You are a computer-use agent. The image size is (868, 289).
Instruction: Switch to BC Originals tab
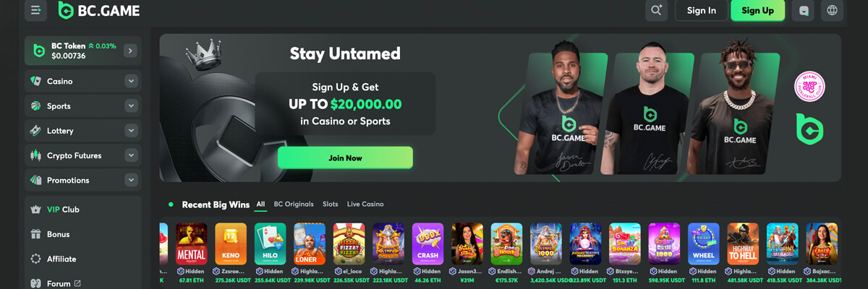pyautogui.click(x=294, y=204)
